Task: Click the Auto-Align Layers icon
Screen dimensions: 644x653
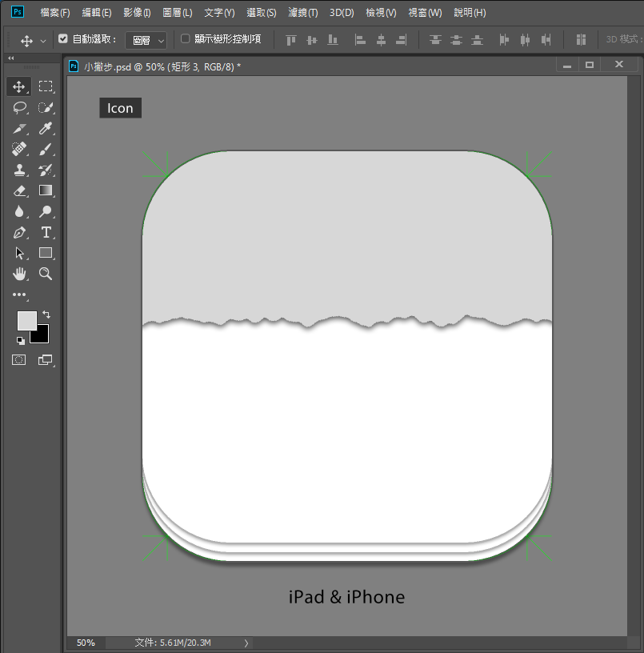Action: point(581,40)
